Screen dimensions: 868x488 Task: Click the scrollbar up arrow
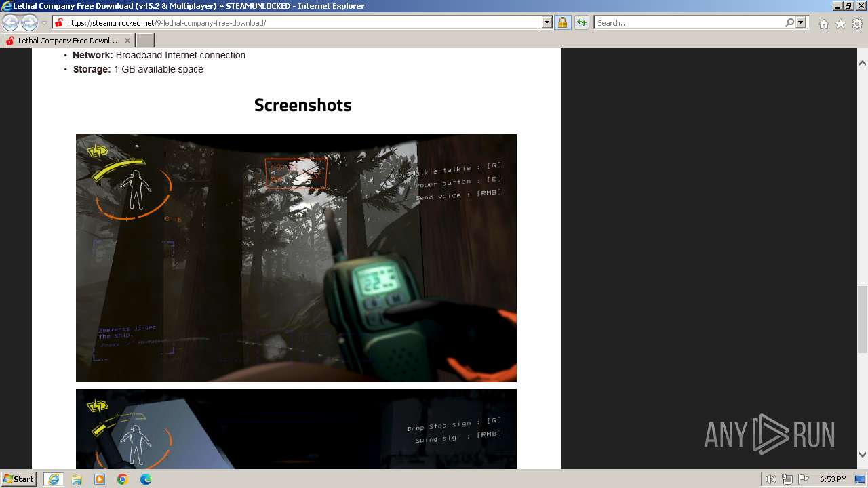(863, 63)
